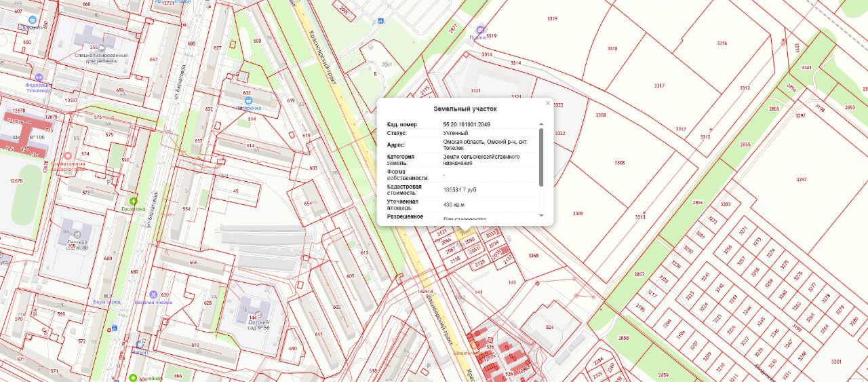Viewport: 868px width, 382px height.
Task: Close the Земельный участок popup
Action: pyautogui.click(x=547, y=103)
